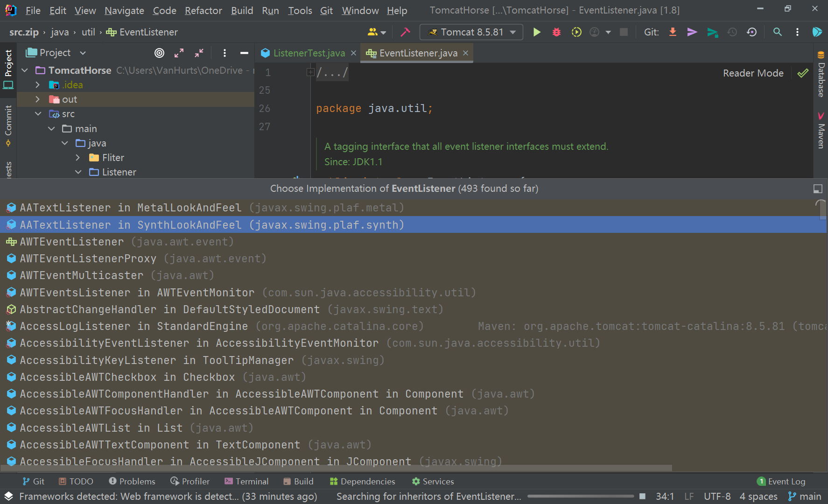Screen dimensions: 828x504
Task: Expand the Fliter folder in src
Action: [x=78, y=157]
